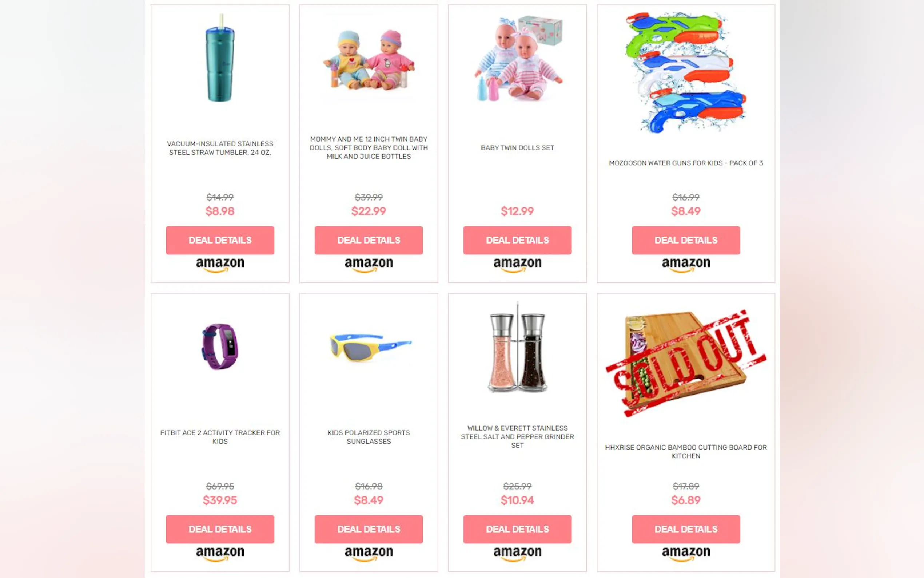Click the Amazon logo under the tumbler deal
Image resolution: width=924 pixels, height=578 pixels.
pyautogui.click(x=220, y=265)
